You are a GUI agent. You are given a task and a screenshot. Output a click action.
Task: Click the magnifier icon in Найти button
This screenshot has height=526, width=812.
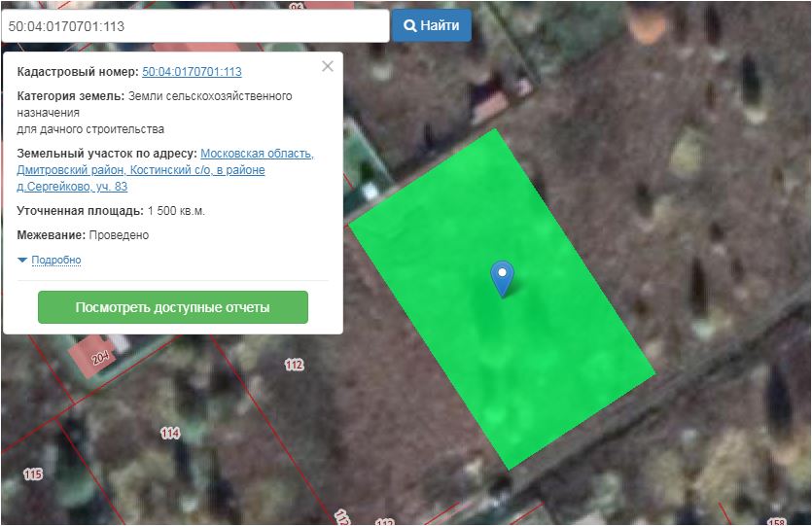pos(410,26)
